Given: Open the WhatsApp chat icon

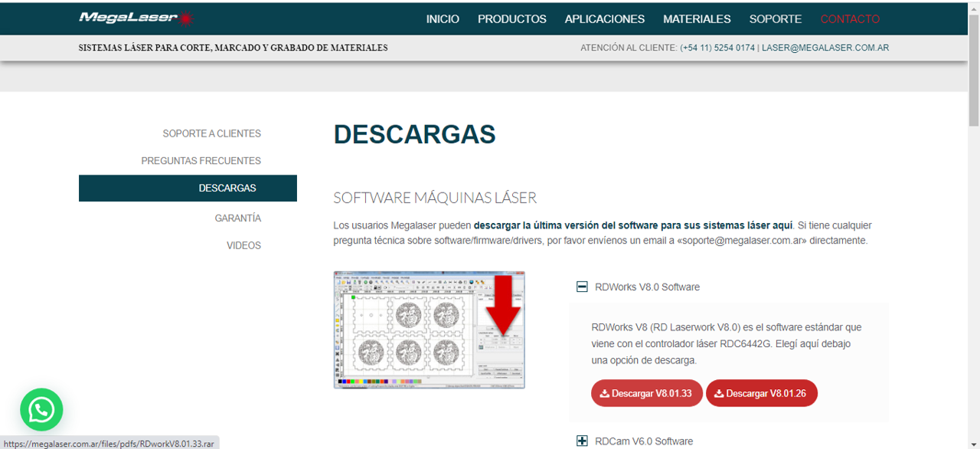Looking at the screenshot, I should click(41, 410).
